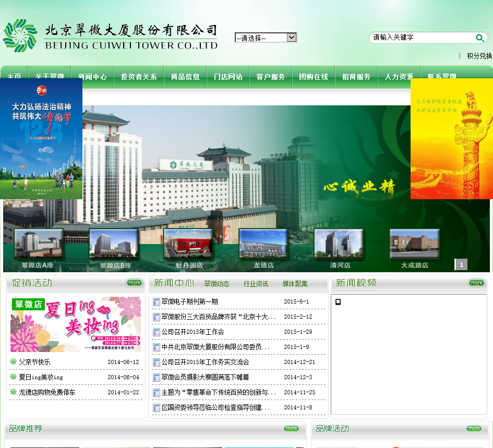Click document icon beside 公司召开2015年工作会
This screenshot has width=493, height=448.
157,332
